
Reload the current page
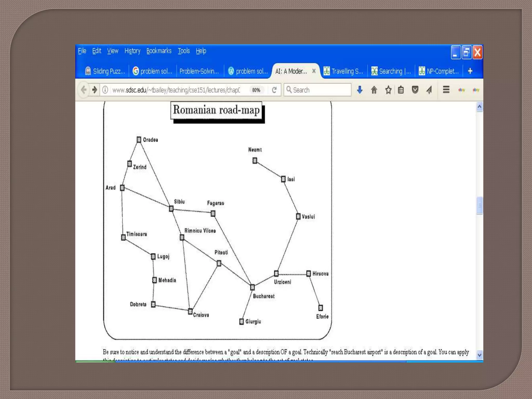click(x=274, y=90)
